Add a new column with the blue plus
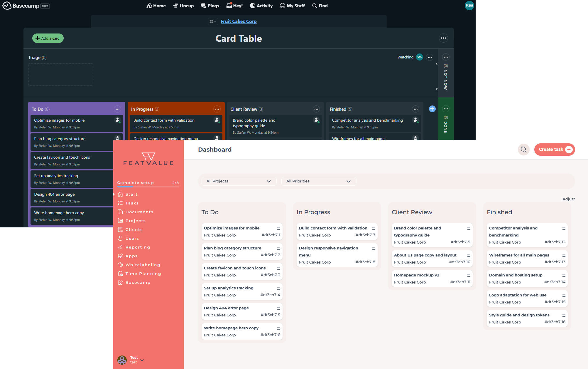The image size is (588, 369). (x=432, y=109)
